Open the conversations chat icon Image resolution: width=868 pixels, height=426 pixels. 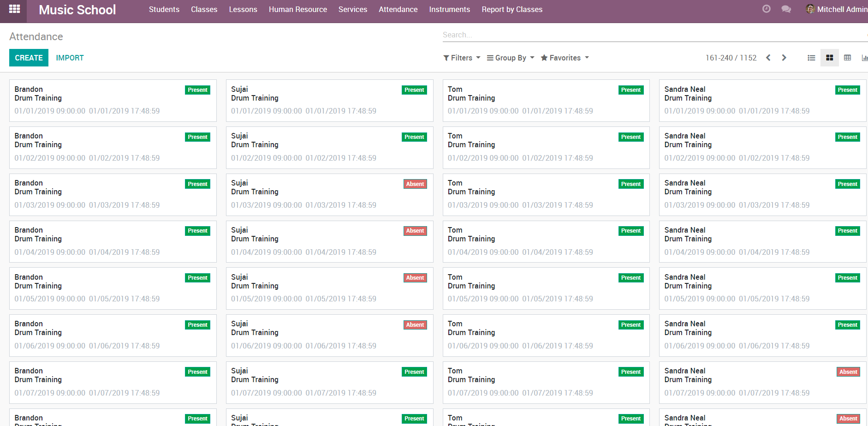tap(786, 9)
